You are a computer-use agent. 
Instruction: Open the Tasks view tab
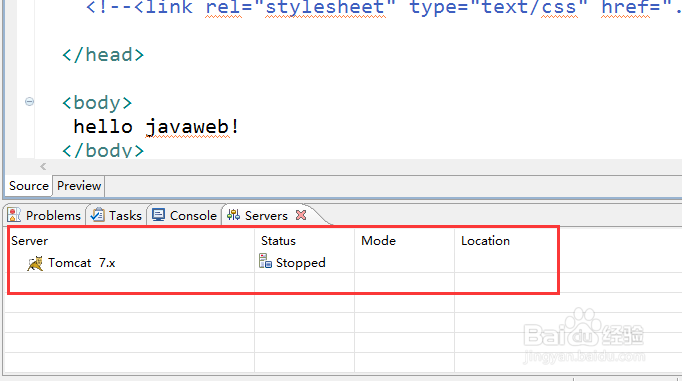117,215
